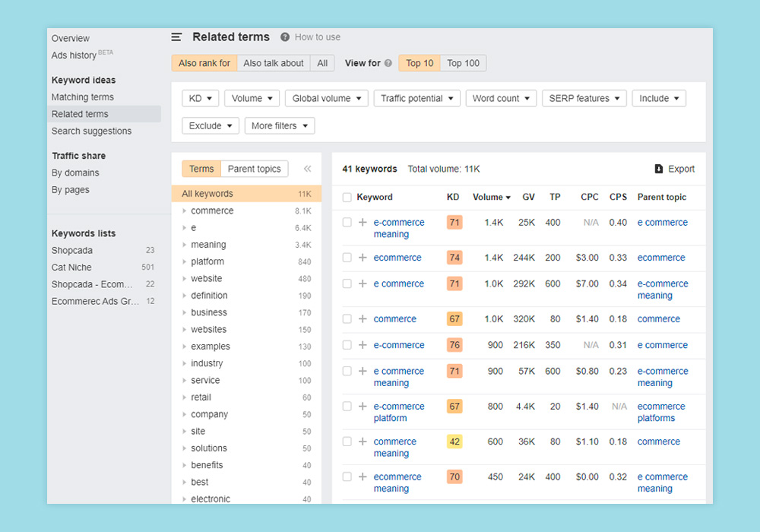The height and width of the screenshot is (532, 760).
Task: Check the 'e-commerce meaning' row checkbox
Action: tap(347, 223)
